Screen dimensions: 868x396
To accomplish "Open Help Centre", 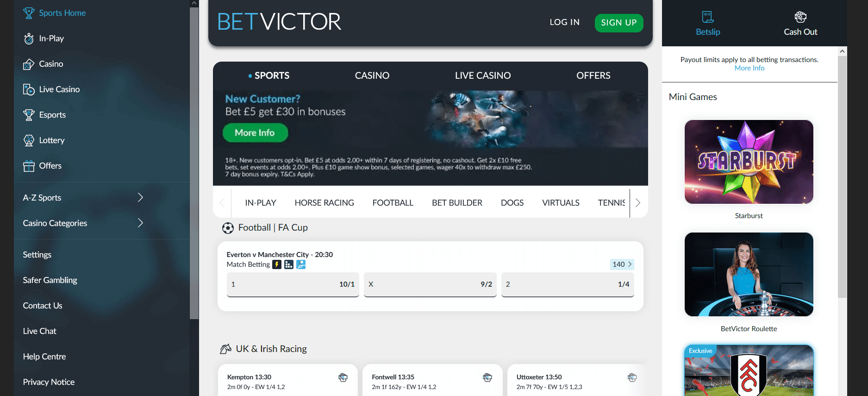I will [44, 357].
